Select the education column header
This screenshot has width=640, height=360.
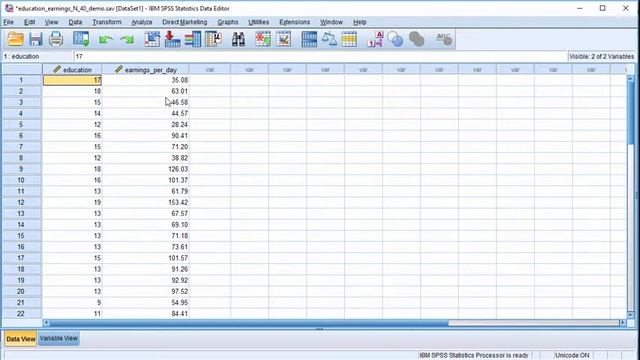coord(72,70)
